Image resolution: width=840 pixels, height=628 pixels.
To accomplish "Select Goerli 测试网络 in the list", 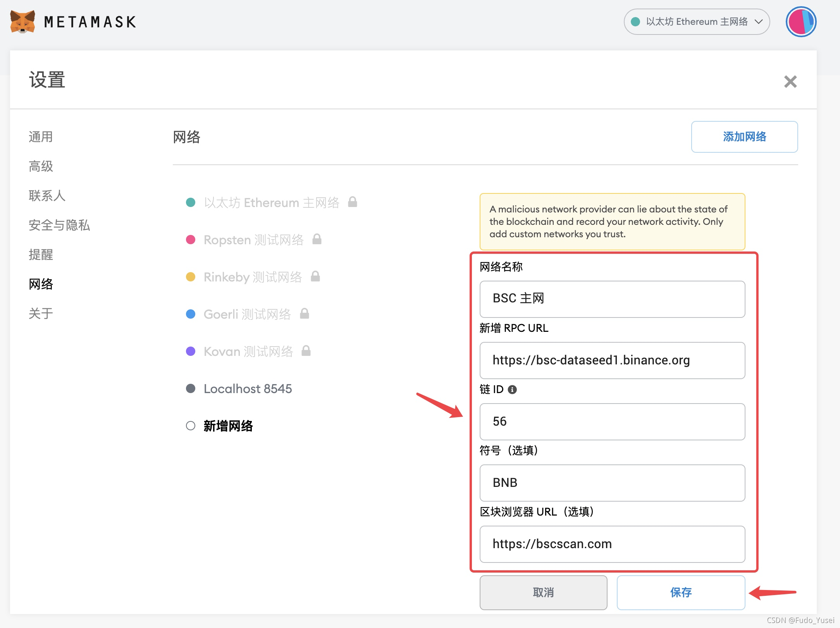I will coord(247,314).
